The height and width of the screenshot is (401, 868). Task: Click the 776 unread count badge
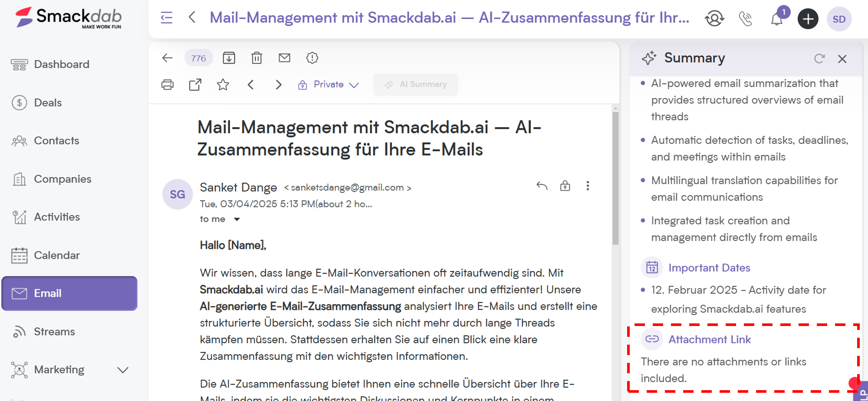[199, 58]
